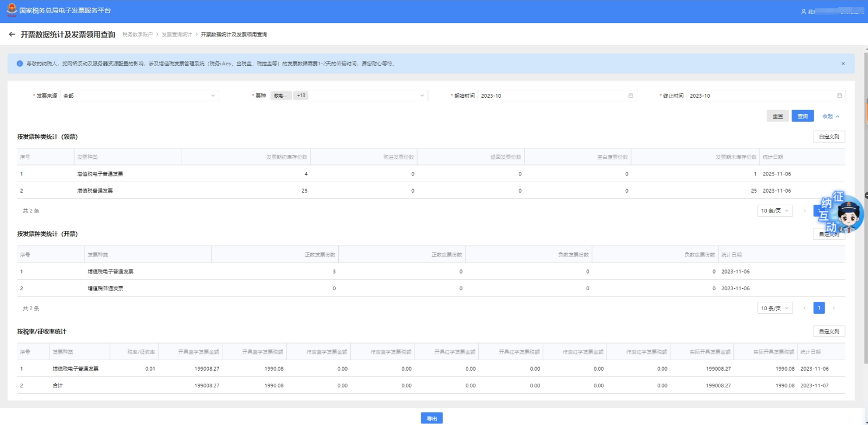Open the 10条/页 selector under 开票 table
868x425 pixels.
click(775, 308)
